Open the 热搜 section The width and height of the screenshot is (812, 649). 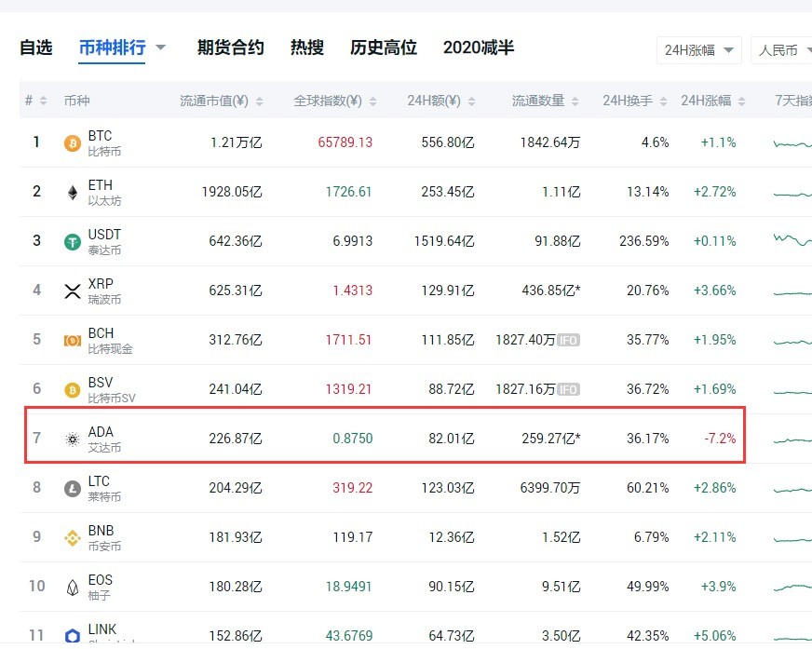(x=306, y=47)
